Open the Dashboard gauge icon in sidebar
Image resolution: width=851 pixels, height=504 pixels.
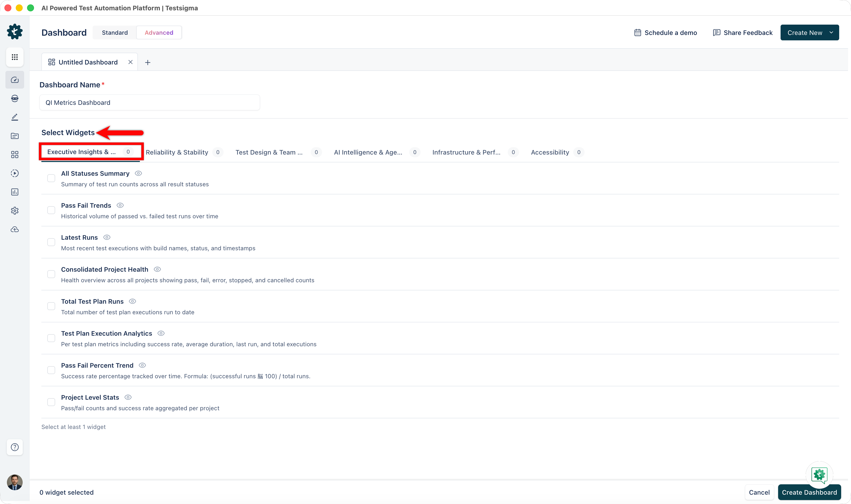tap(15, 80)
